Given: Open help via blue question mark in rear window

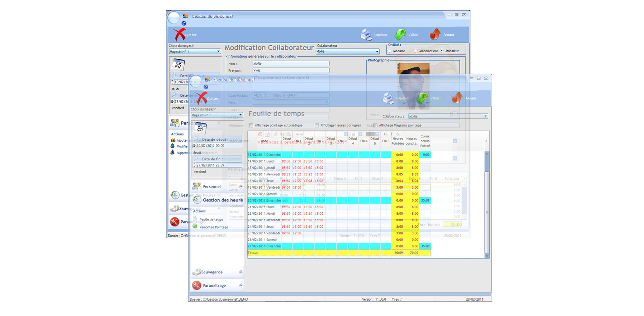Looking at the screenshot, I should (x=184, y=23).
